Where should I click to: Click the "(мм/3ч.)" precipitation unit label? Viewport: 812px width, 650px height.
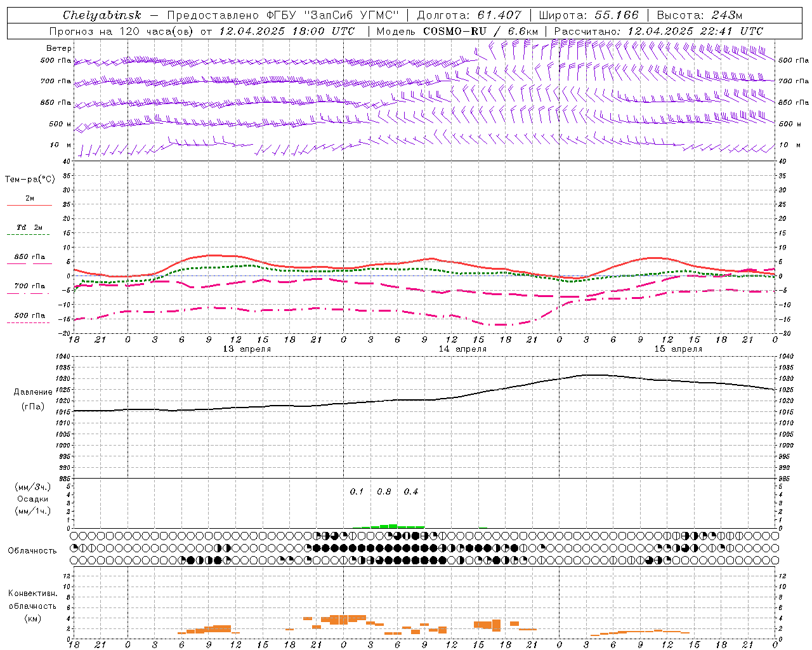(x=33, y=487)
